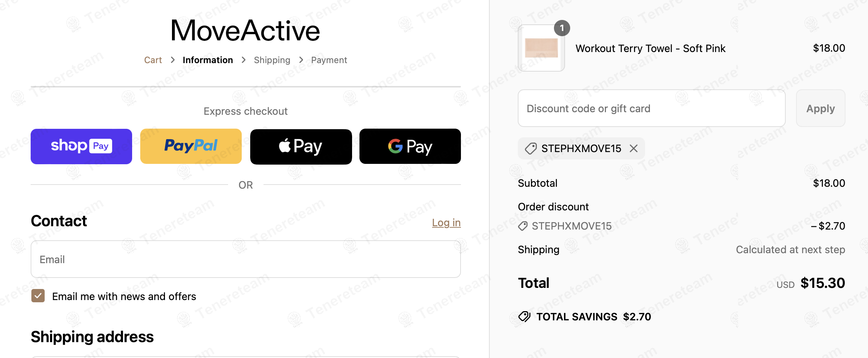The height and width of the screenshot is (358, 868).
Task: Click the Log in link
Action: (446, 223)
